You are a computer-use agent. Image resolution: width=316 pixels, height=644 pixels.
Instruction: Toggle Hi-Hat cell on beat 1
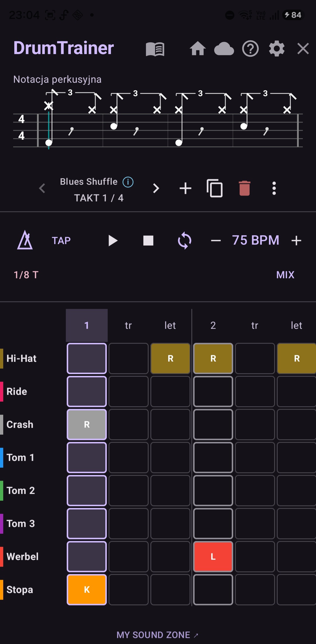87,358
